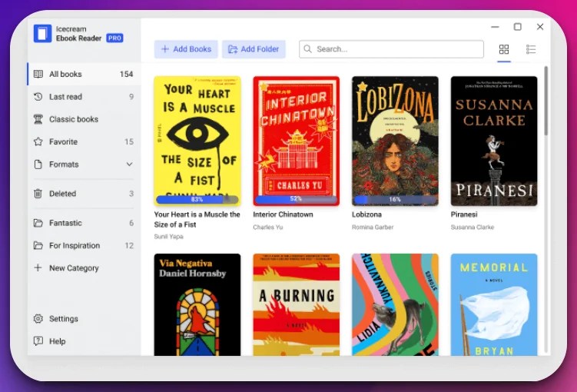The image size is (577, 392).
Task: Open Help
Action: pos(84,341)
